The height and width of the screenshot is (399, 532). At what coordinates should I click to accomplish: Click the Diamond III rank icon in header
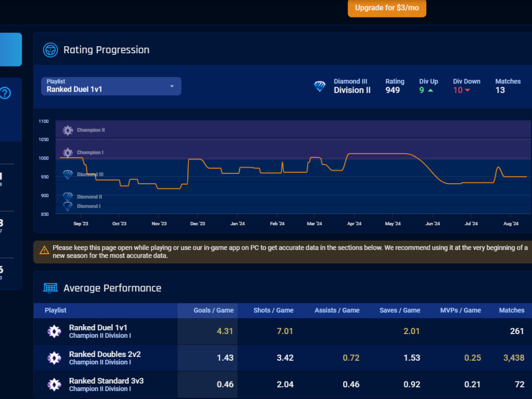tap(320, 86)
